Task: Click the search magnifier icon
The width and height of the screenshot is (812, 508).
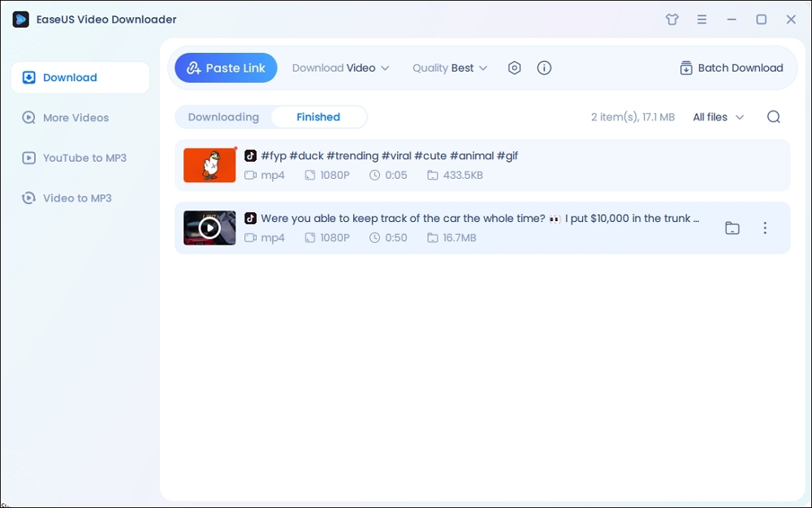Action: click(774, 117)
